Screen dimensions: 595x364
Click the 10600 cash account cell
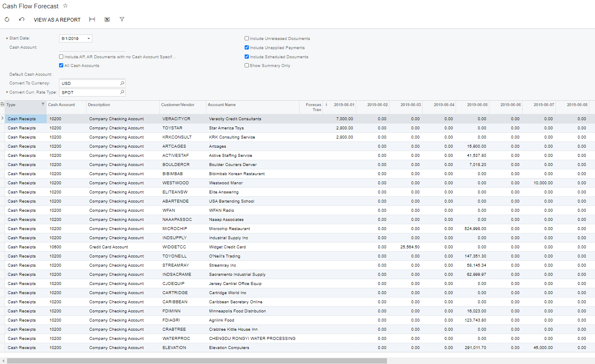[x=66, y=247]
